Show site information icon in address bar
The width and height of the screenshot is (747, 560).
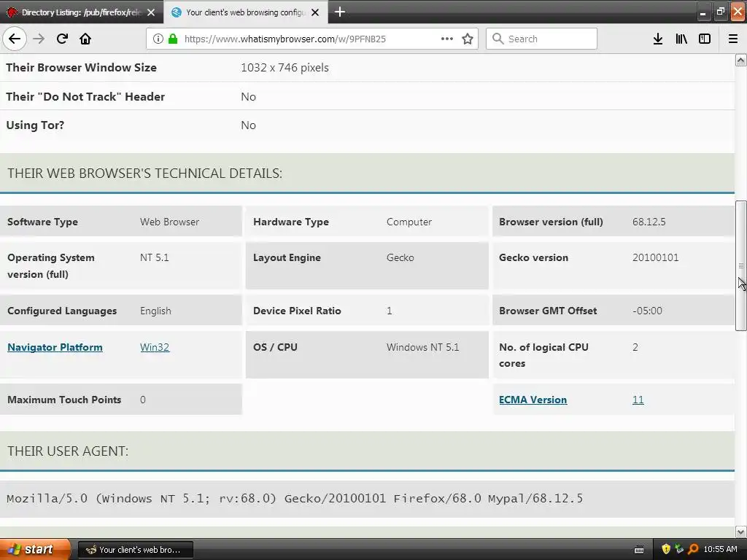[x=158, y=39]
